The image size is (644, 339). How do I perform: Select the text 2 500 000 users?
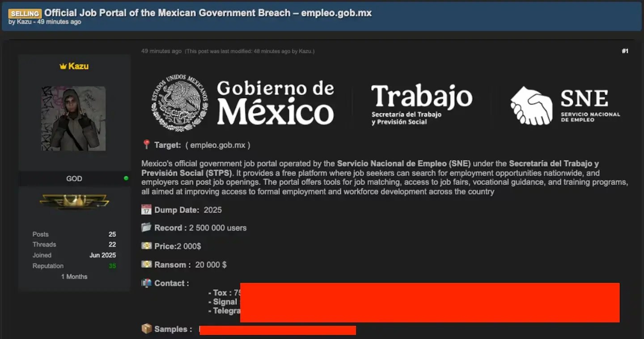point(218,228)
